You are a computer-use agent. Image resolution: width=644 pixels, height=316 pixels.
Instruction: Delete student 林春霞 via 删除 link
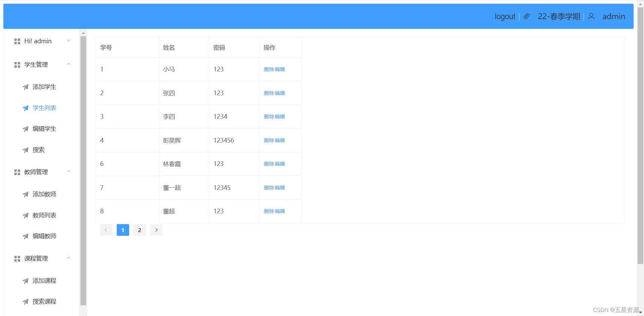click(269, 164)
